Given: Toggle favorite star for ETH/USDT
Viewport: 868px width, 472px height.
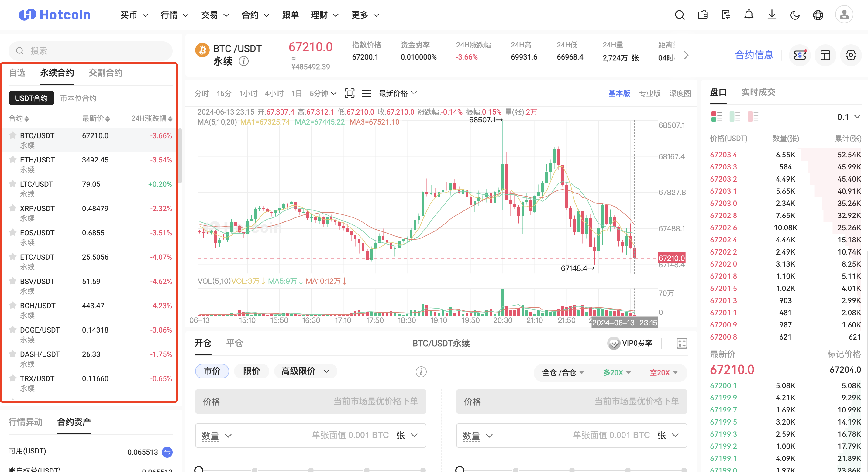Looking at the screenshot, I should click(13, 159).
